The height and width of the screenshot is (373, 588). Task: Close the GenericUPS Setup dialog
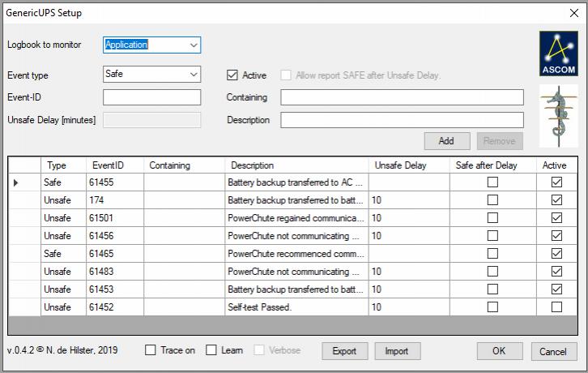574,13
